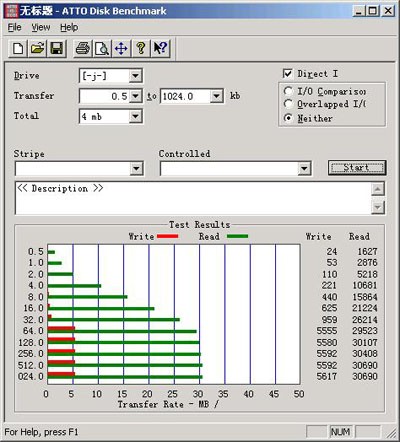Open Print Preview toolbar icon
Image resolution: width=400 pixels, height=442 pixels.
102,48
